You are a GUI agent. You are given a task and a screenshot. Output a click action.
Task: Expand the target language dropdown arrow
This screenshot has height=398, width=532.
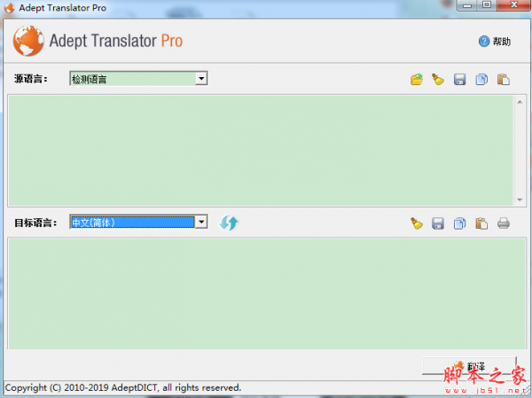201,222
